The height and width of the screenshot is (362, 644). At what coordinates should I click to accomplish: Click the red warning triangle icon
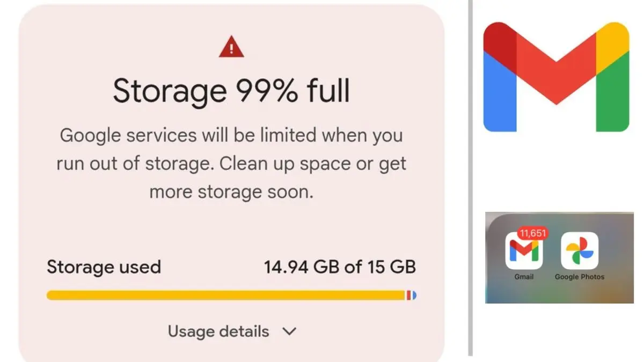pyautogui.click(x=230, y=47)
